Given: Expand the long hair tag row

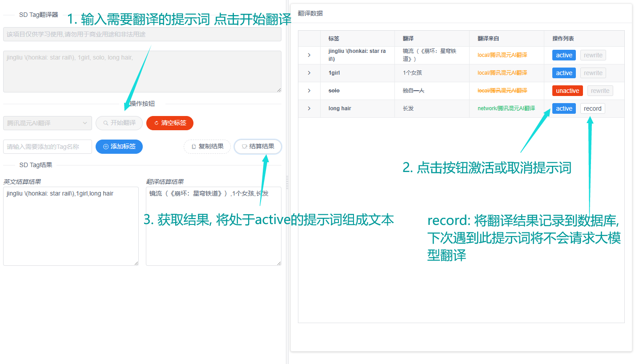Looking at the screenshot, I should pos(309,108).
